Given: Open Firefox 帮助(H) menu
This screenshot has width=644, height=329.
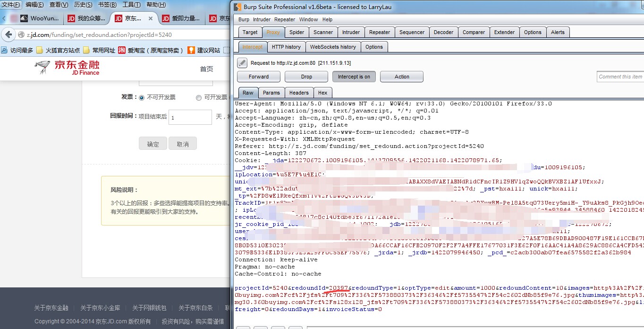Looking at the screenshot, I should point(156,5).
